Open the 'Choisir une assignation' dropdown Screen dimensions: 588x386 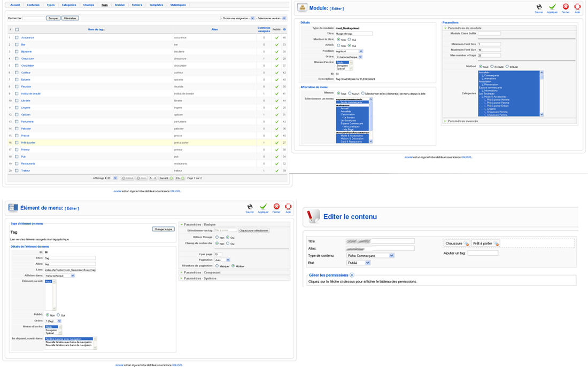(x=237, y=18)
